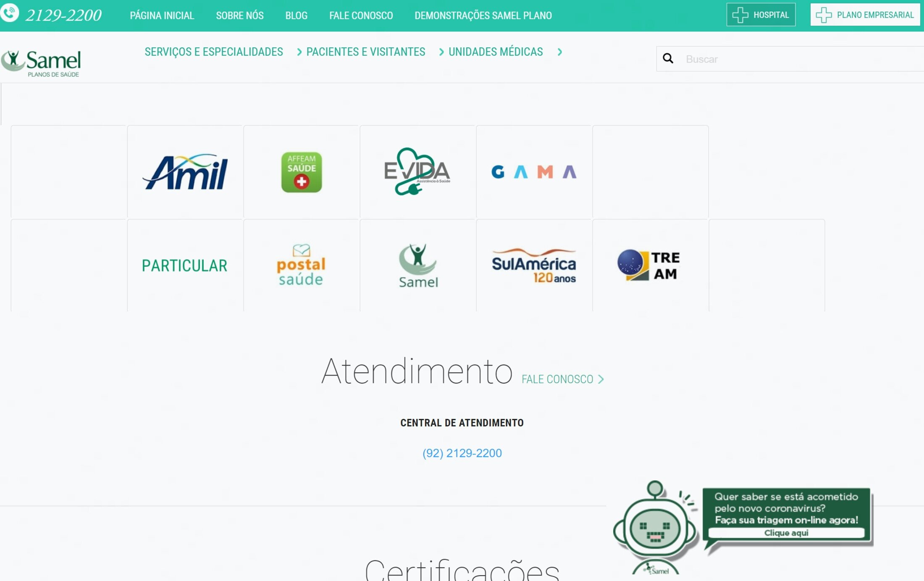Screen dimensions: 924x581
Task: Open the TRE AM logo tile
Action: tap(649, 265)
